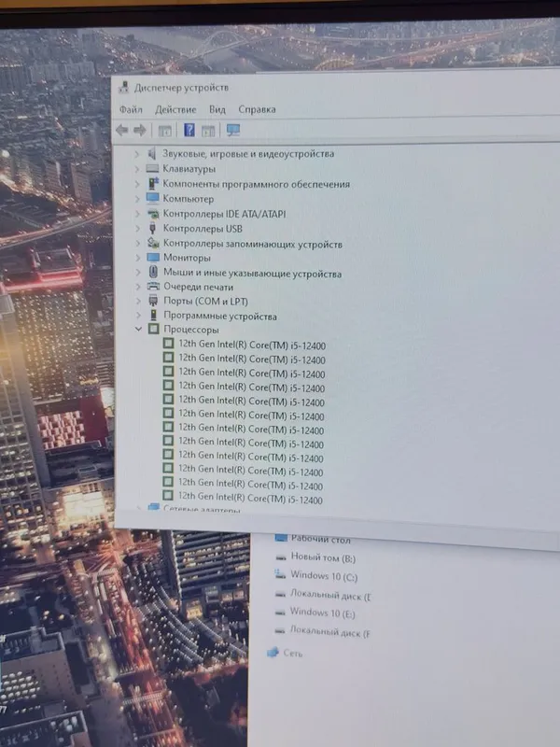Select Рабочий стол in Explorer pane
Image resolution: width=560 pixels, height=747 pixels.
(320, 539)
